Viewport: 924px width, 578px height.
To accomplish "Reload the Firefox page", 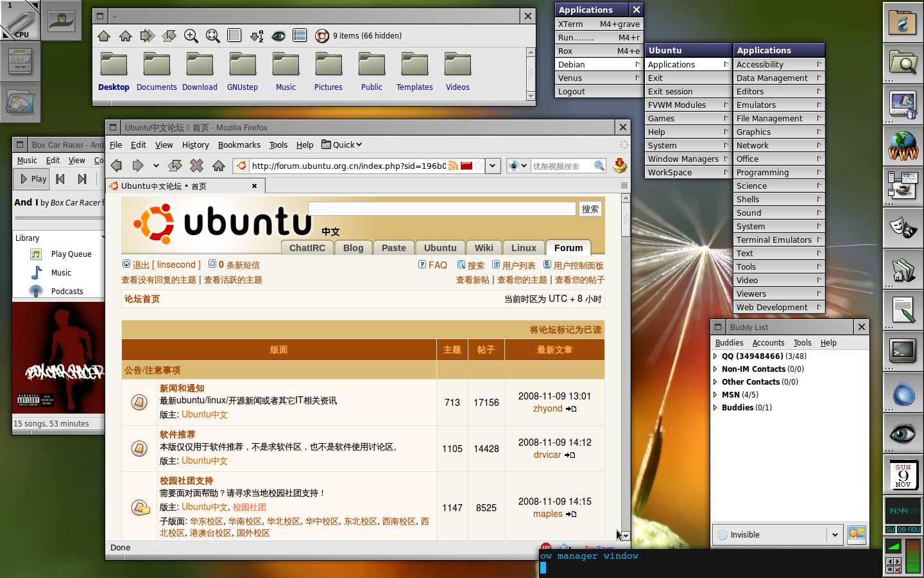I will point(175,166).
